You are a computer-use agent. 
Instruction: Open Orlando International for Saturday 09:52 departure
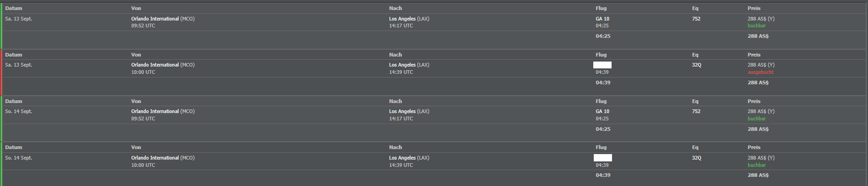[x=155, y=19]
